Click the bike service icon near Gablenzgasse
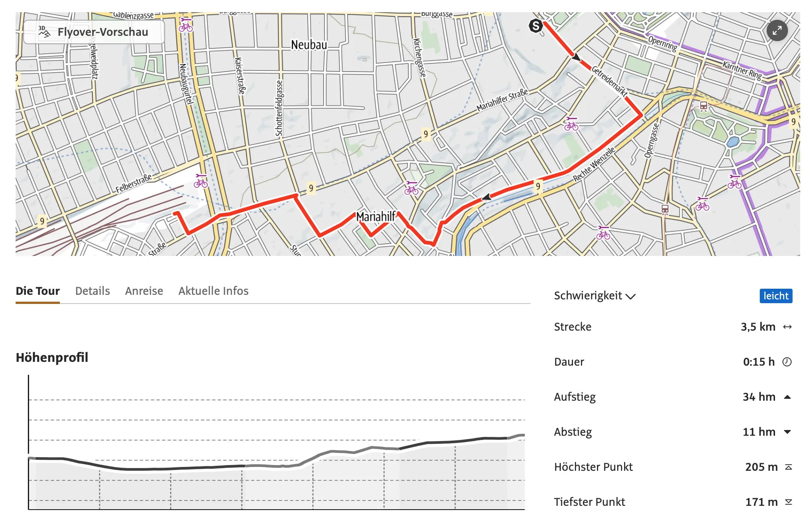 pyautogui.click(x=186, y=25)
